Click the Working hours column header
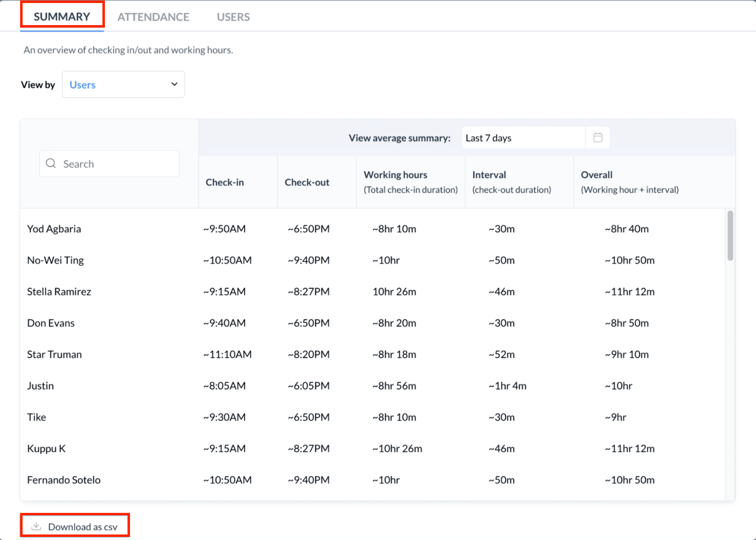Image resolution: width=756 pixels, height=540 pixels. tap(395, 175)
